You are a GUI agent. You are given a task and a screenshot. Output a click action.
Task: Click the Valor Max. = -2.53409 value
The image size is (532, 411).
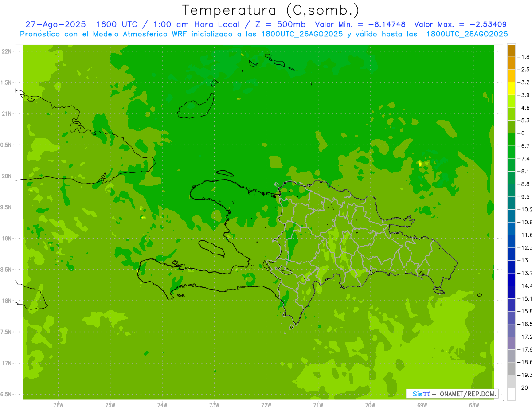[460, 24]
